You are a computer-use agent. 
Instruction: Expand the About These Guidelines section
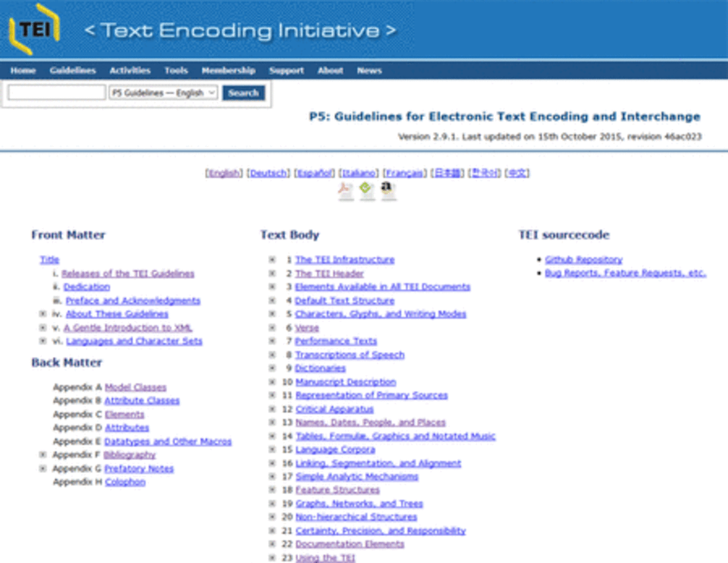pos(43,314)
